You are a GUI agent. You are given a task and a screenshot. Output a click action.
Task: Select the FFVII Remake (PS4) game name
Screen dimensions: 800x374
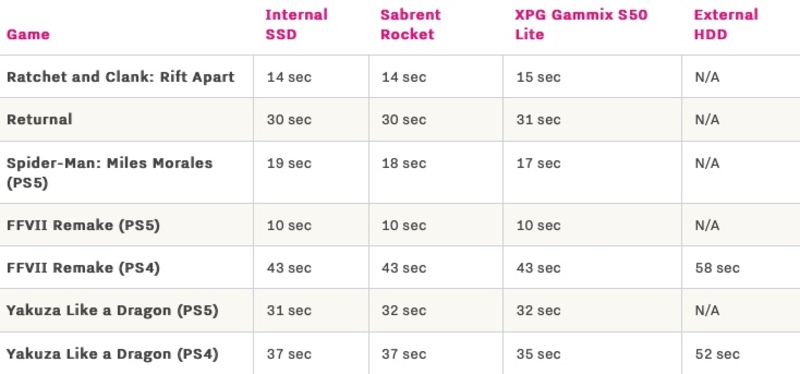click(x=83, y=267)
